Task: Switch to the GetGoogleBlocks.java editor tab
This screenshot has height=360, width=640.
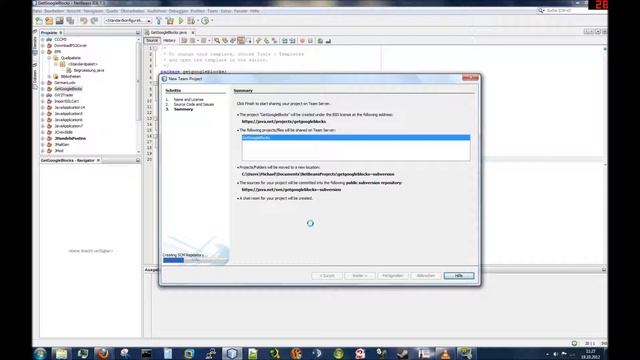Action: coord(169,32)
